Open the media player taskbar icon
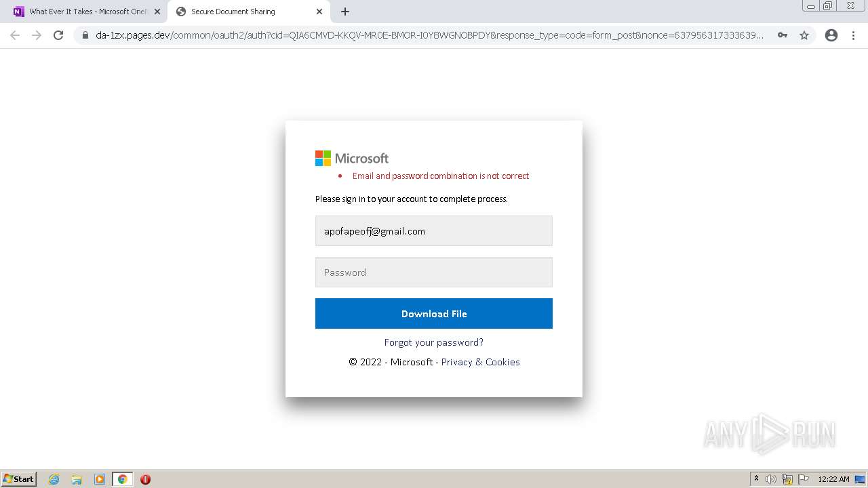 100,479
